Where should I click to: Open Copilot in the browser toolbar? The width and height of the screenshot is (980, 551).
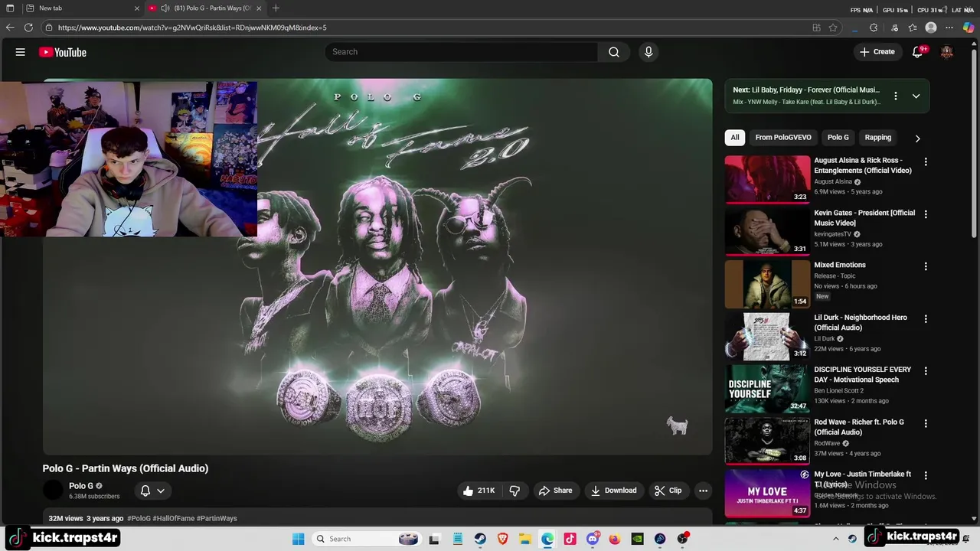click(968, 28)
